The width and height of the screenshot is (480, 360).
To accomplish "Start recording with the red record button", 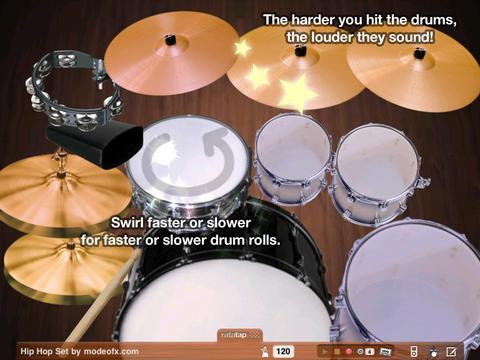I will pyautogui.click(x=349, y=351).
